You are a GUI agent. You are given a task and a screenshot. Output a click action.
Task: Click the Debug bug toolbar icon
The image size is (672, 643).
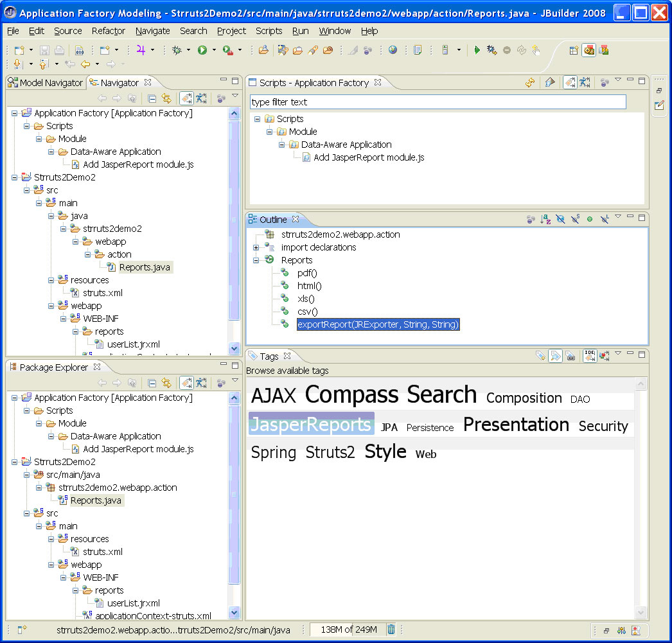coord(177,50)
